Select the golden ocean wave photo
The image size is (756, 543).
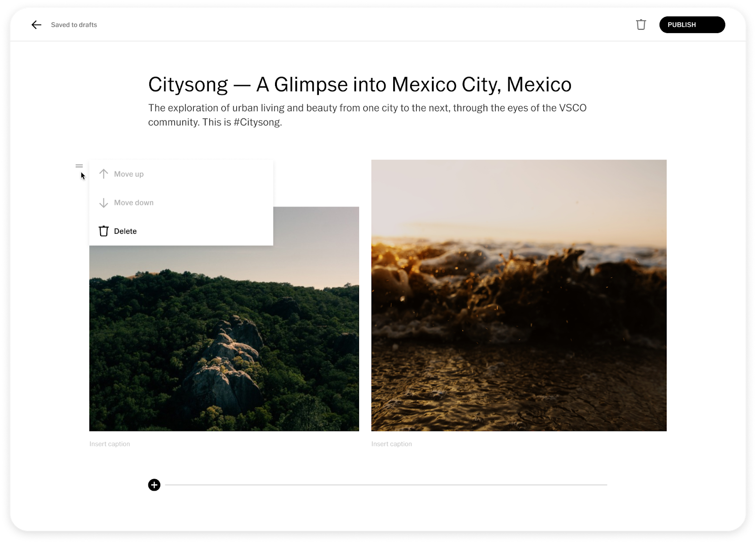coord(519,296)
